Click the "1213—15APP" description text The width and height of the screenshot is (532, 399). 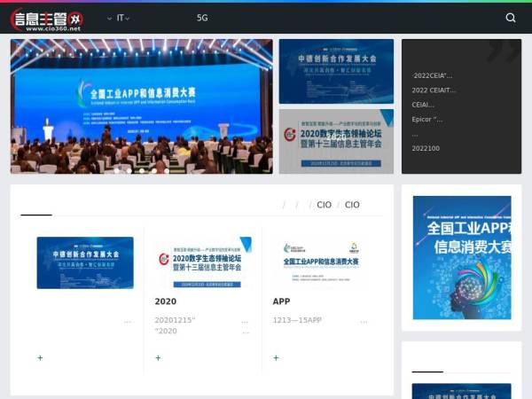pyautogui.click(x=297, y=320)
